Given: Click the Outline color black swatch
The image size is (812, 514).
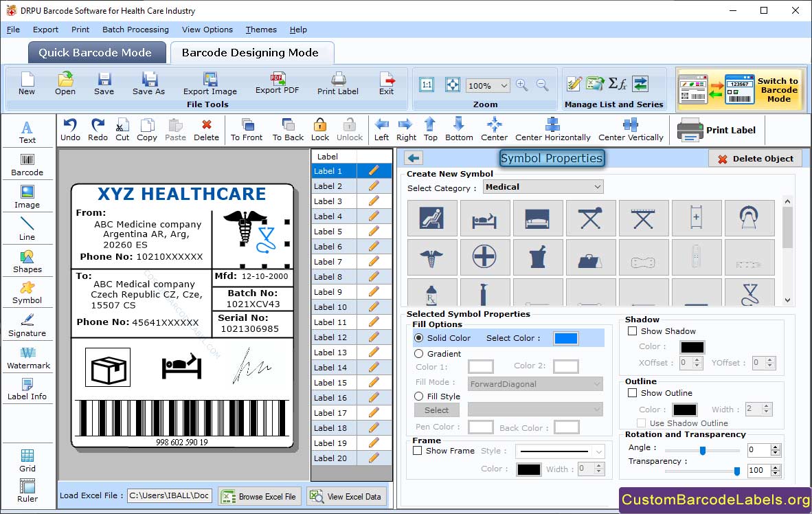Looking at the screenshot, I should tap(685, 410).
